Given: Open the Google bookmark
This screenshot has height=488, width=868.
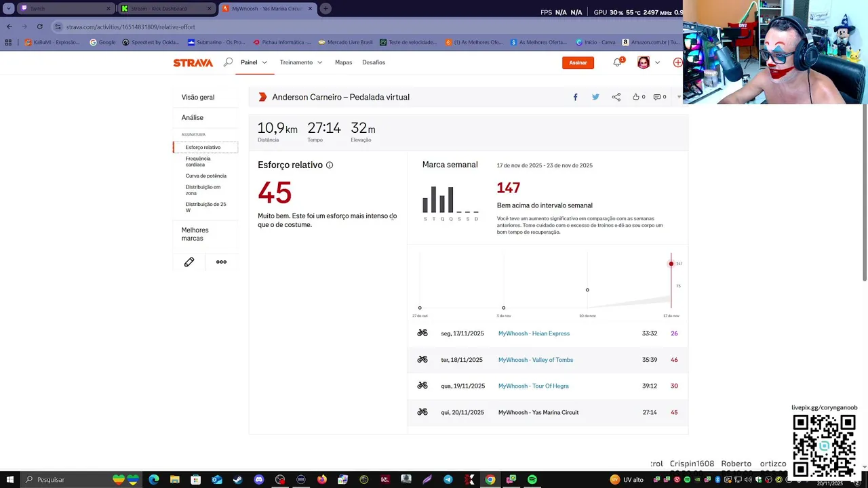Looking at the screenshot, I should tap(102, 42).
